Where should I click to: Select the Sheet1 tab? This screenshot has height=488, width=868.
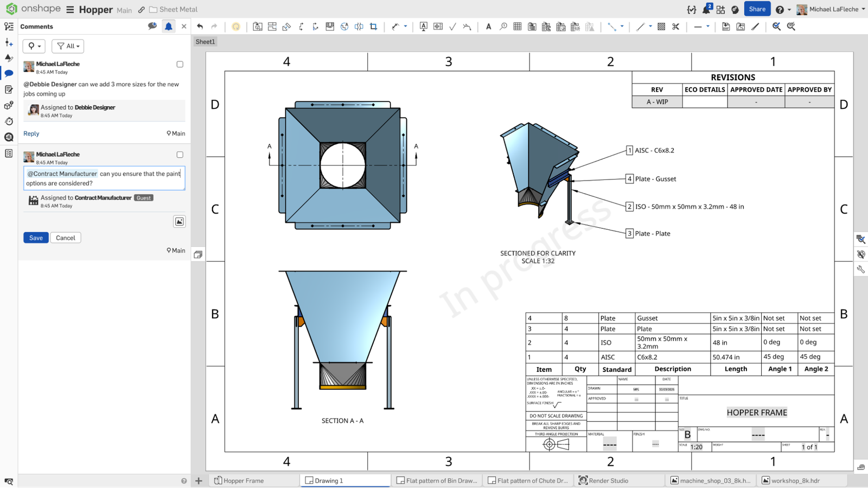click(x=205, y=41)
